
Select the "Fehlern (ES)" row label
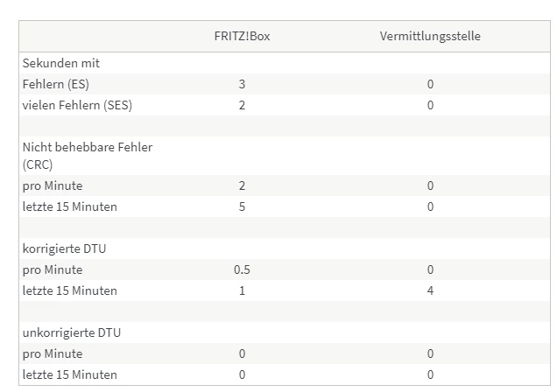[56, 84]
